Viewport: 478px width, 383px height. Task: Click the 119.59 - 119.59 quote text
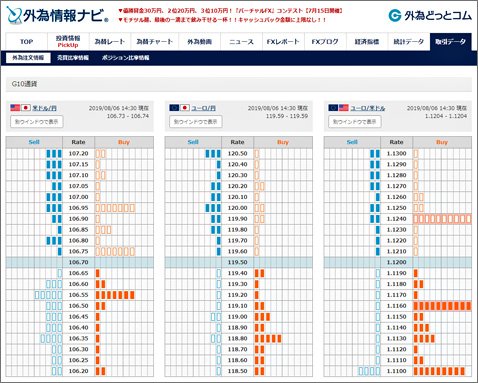[287, 116]
